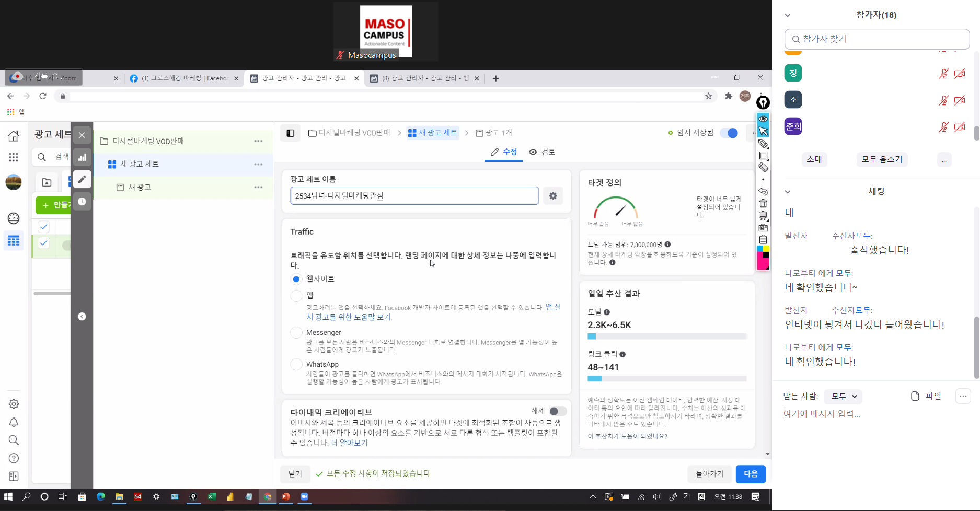Click the pencil edit icon in side panel
This screenshot has width=980, height=511.
click(x=82, y=179)
